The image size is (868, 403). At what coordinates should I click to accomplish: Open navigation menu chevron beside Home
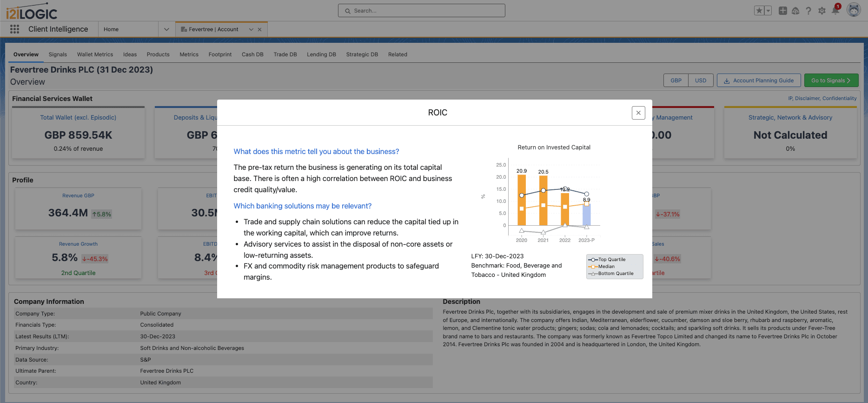coord(166,29)
